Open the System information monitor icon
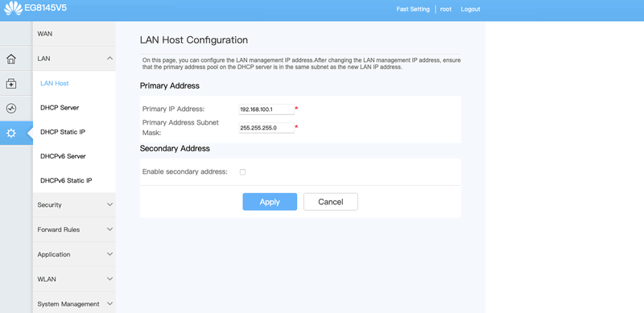Screen dimensions: 644x313 pos(11,109)
